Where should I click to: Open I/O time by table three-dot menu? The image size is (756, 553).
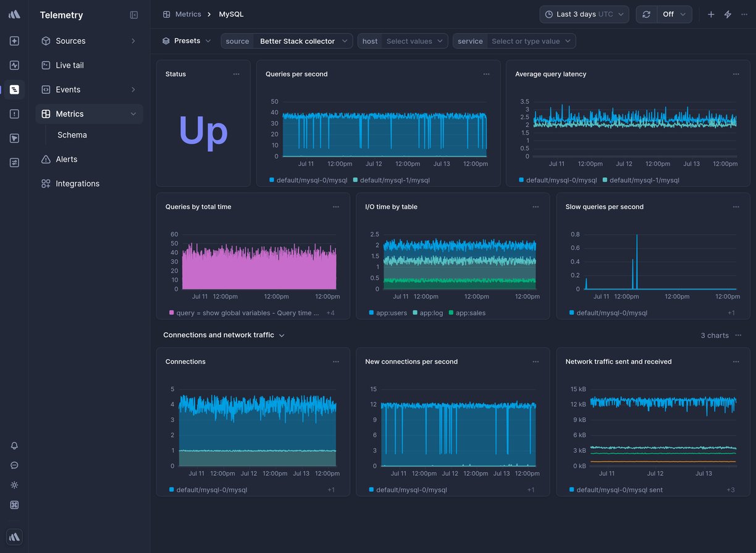(535, 207)
